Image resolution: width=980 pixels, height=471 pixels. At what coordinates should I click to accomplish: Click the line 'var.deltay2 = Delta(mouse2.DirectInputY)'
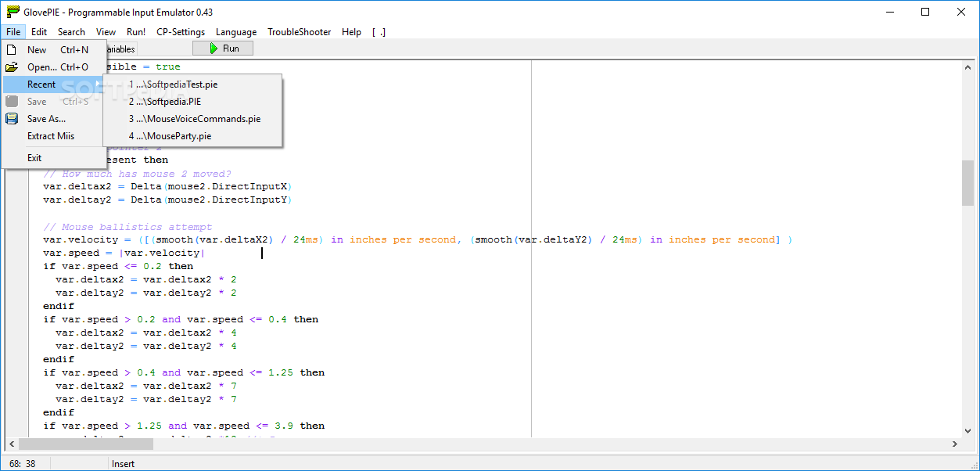click(x=167, y=200)
